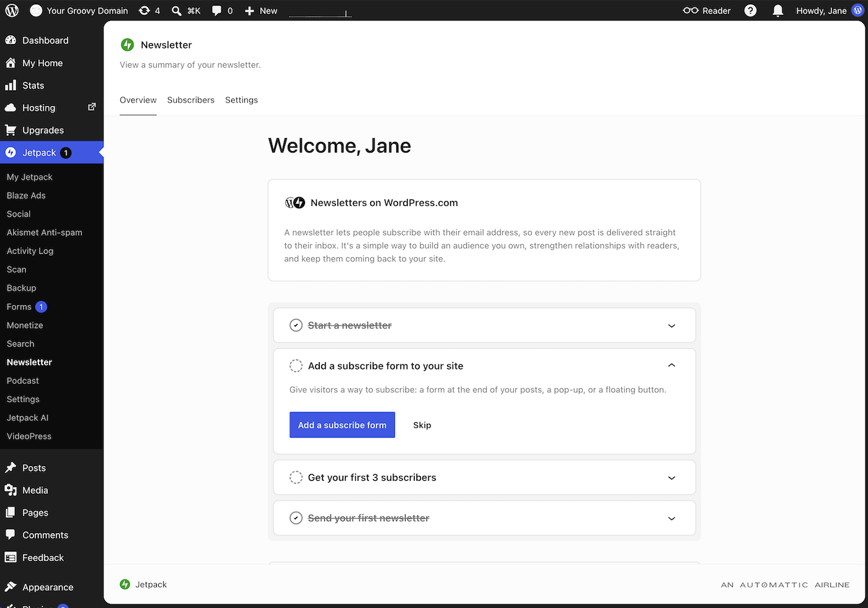Click the dashed circle for Get your first 3 subscribers
The height and width of the screenshot is (608, 868).
tap(296, 477)
